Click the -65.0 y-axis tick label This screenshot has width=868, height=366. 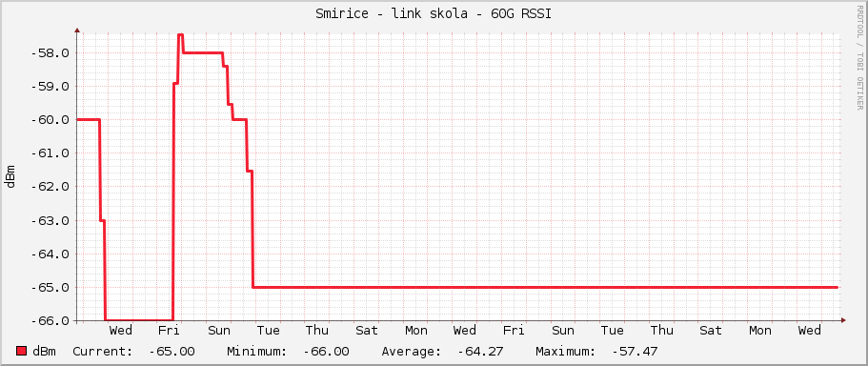[x=50, y=288]
